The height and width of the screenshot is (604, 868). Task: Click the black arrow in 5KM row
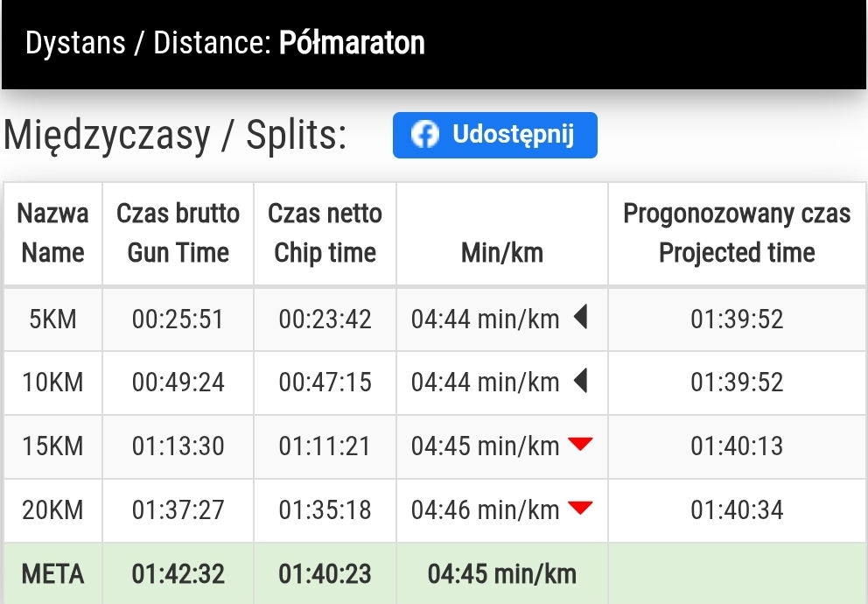[x=580, y=318]
